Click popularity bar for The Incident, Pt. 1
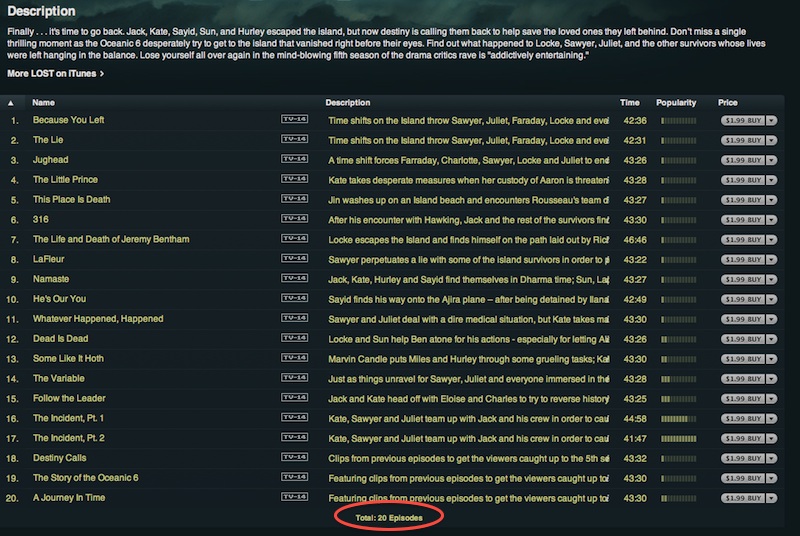 tap(679, 419)
